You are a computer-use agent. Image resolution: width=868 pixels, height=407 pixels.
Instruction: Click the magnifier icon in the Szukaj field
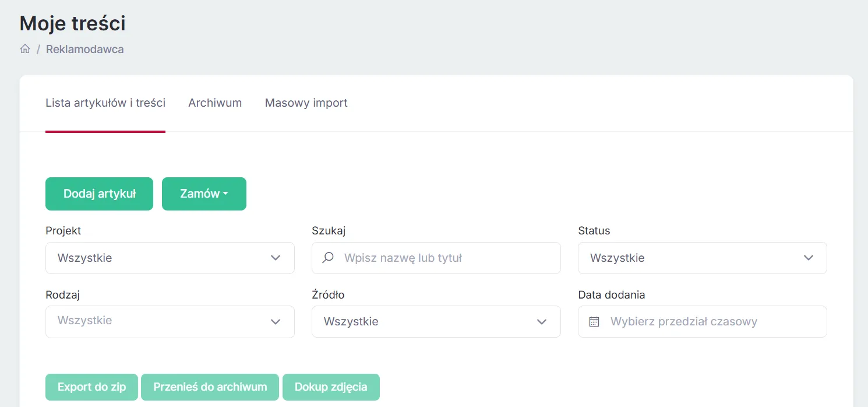328,257
